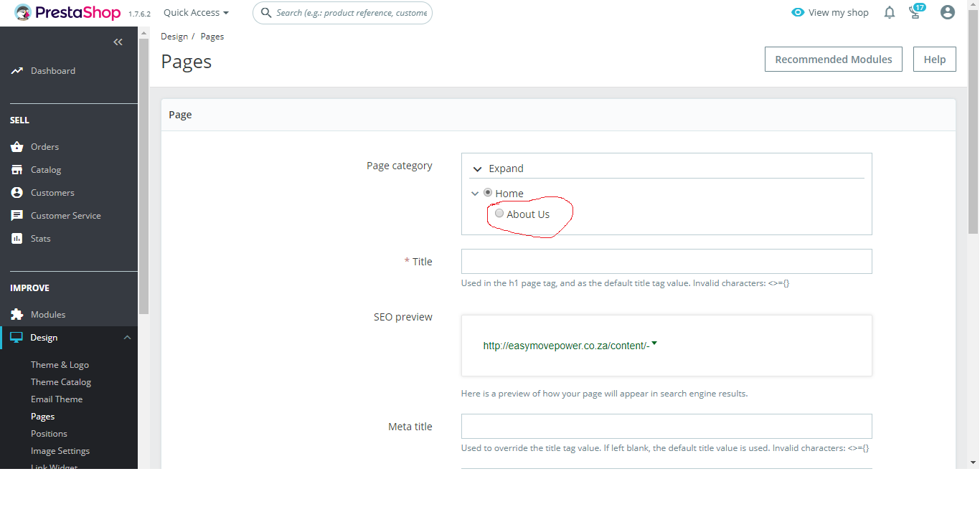Open the trophy icon with 17 badge

[x=915, y=12]
